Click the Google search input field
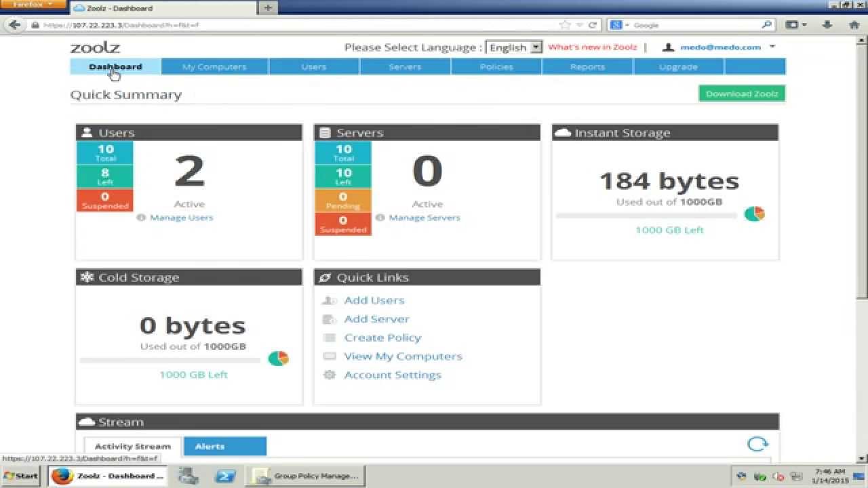Viewport: 868px width, 488px height. [695, 25]
